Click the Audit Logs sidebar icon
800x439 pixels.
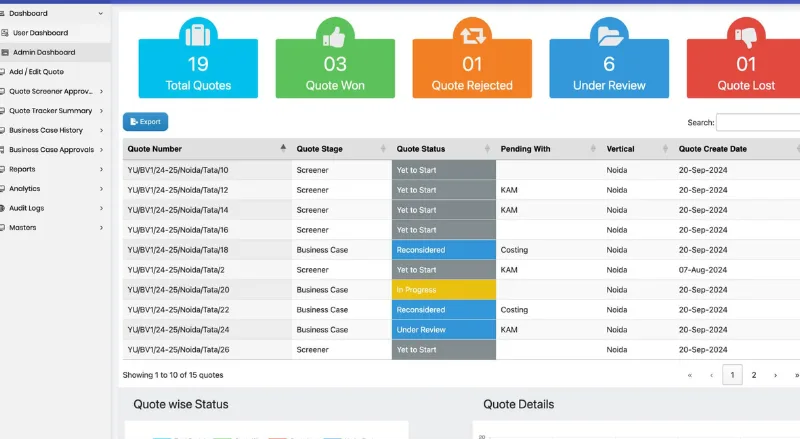pos(2,208)
